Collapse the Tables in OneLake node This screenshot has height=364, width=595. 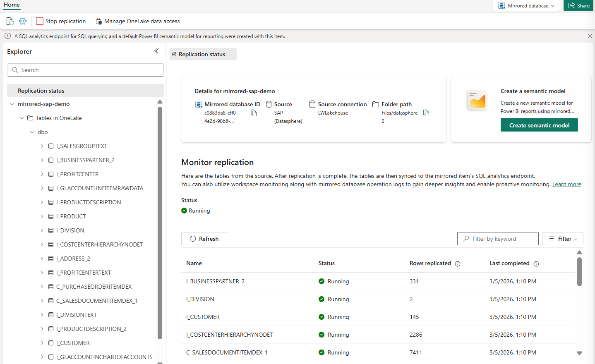tap(22, 117)
